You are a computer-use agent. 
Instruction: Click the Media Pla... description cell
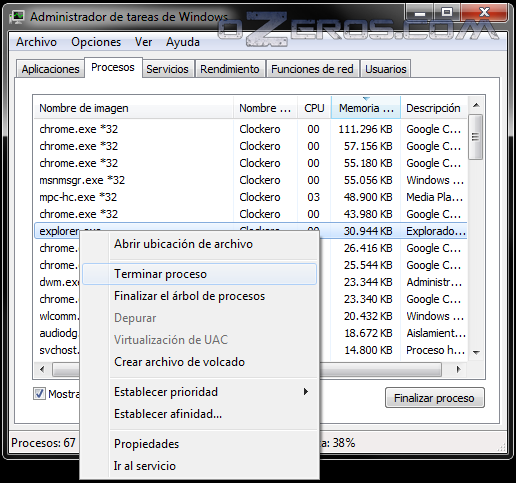434,197
